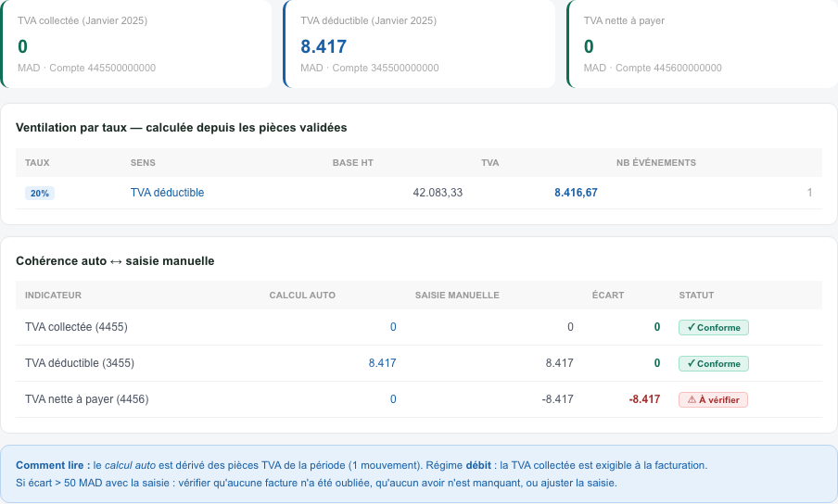Click the Ventilation par taux section heading
838x504 pixels.
point(181,128)
